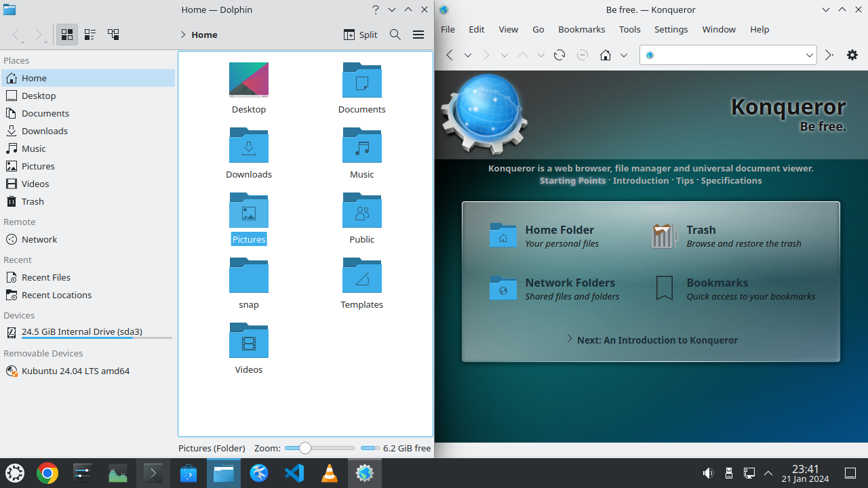The height and width of the screenshot is (488, 868).
Task: Click the Go arrow beside Konqueror's address bar
Action: 829,55
